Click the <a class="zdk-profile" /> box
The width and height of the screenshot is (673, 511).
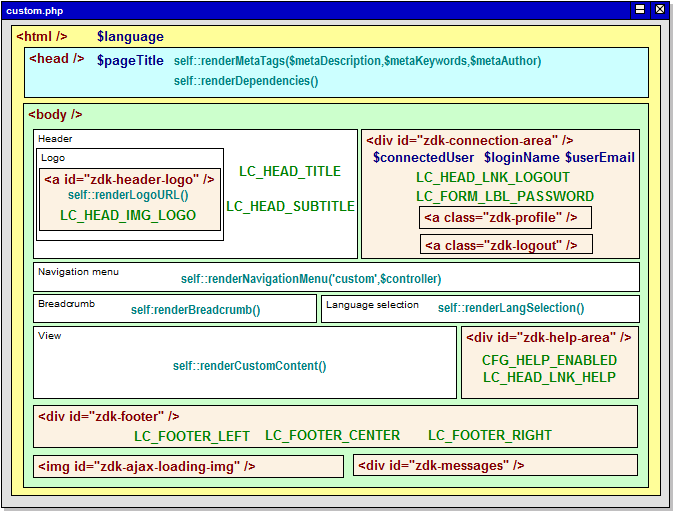pos(505,218)
